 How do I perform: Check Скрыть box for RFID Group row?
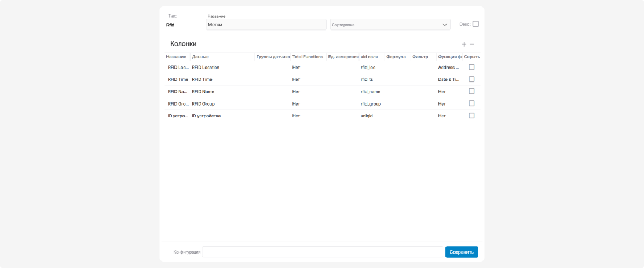(472, 103)
